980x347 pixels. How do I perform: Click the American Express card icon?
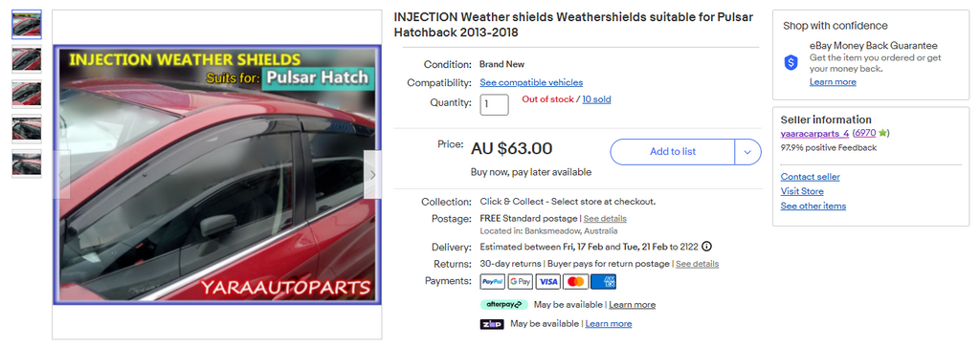pyautogui.click(x=603, y=282)
